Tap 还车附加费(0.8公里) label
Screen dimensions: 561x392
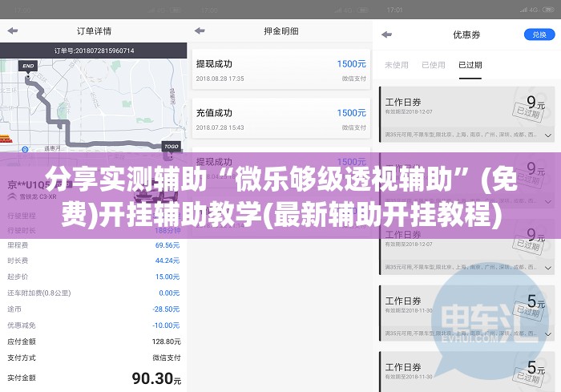[39, 293]
